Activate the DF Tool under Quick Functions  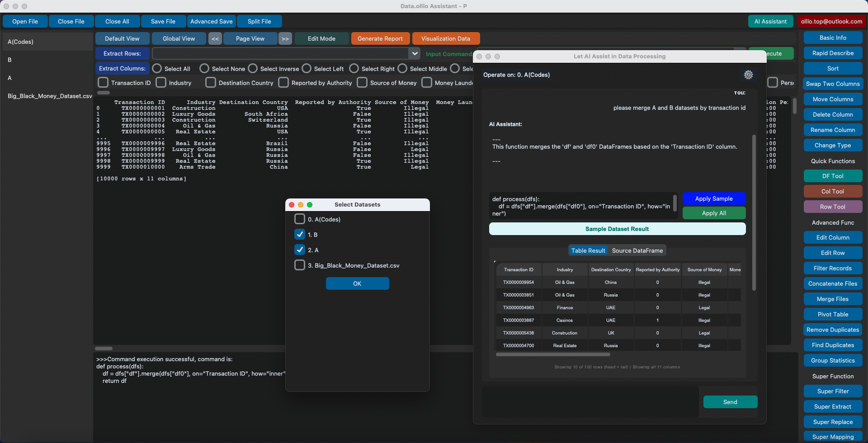pos(832,176)
